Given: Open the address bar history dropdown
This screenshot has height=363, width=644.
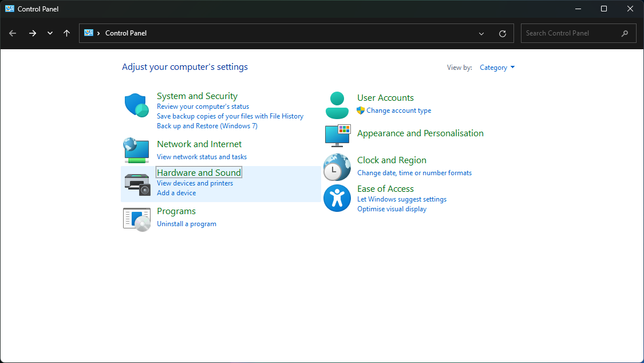Looking at the screenshot, I should coord(481,33).
